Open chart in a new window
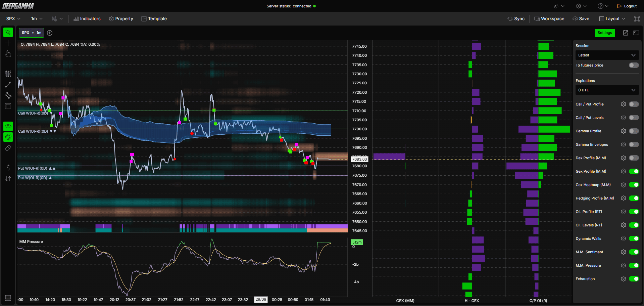Screen dimensions: 644x306 [626, 33]
